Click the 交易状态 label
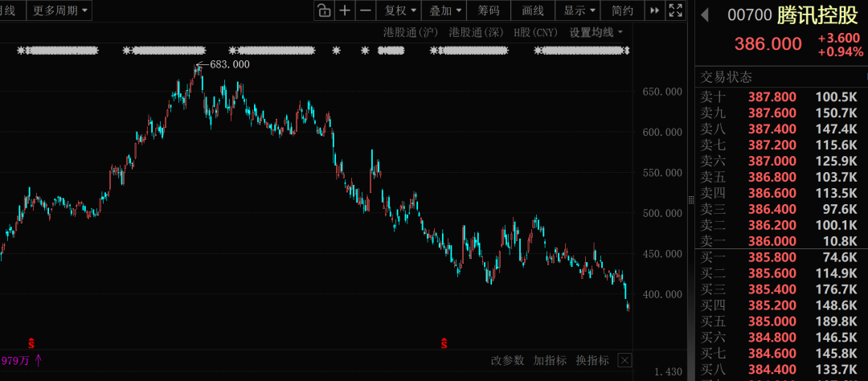Image resolution: width=868 pixels, height=381 pixels. (x=727, y=77)
